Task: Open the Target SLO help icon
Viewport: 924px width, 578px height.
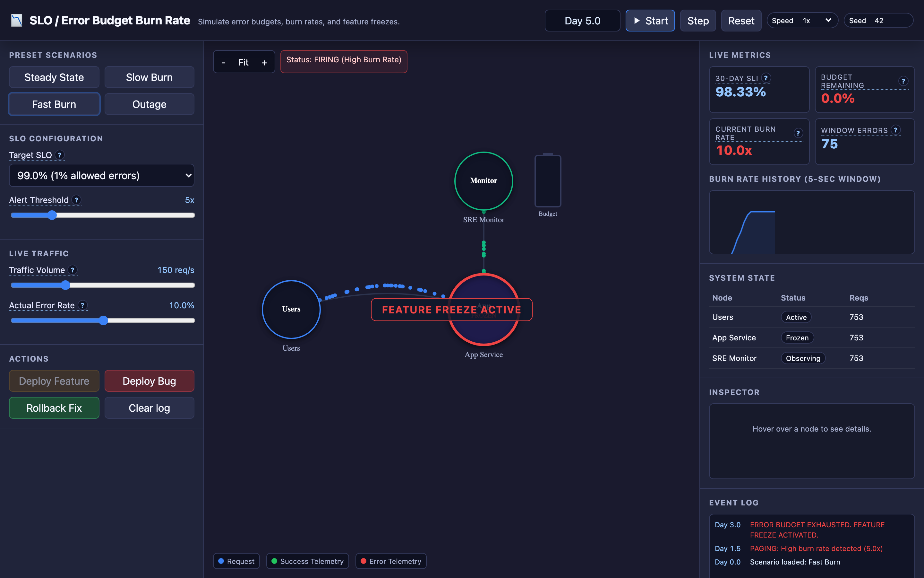Action: pos(60,155)
